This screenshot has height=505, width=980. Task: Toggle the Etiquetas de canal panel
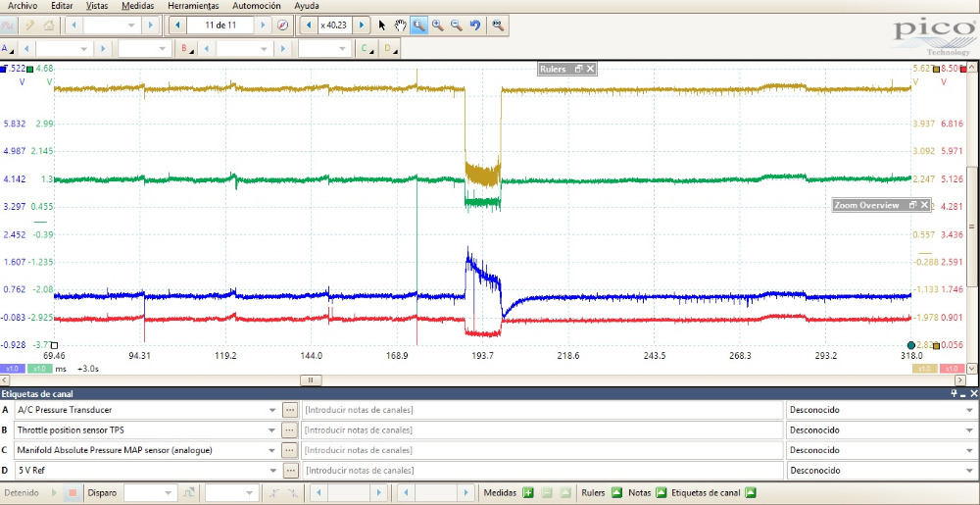(750, 492)
